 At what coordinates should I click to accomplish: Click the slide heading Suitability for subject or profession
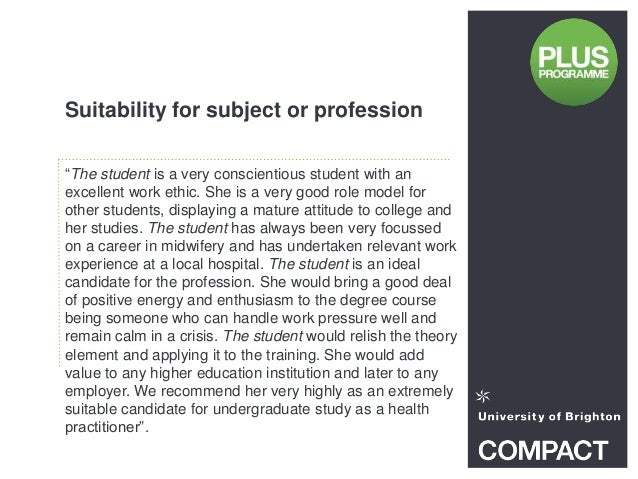point(244,110)
